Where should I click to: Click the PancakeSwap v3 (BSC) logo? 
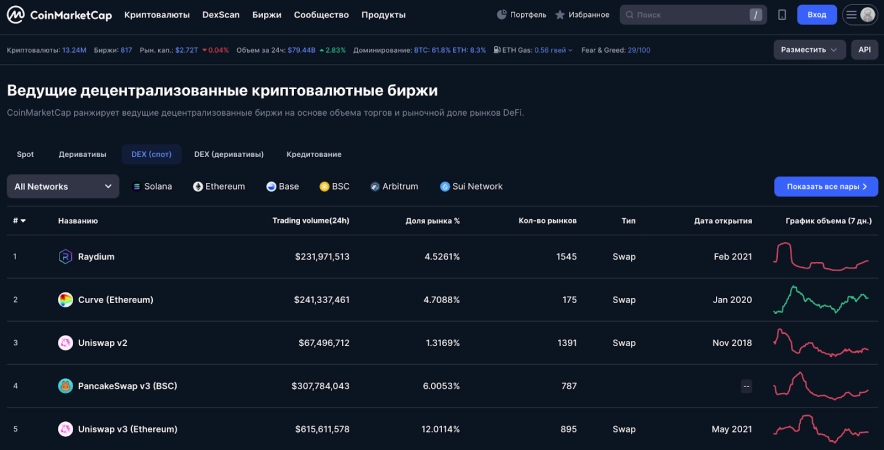tap(65, 386)
